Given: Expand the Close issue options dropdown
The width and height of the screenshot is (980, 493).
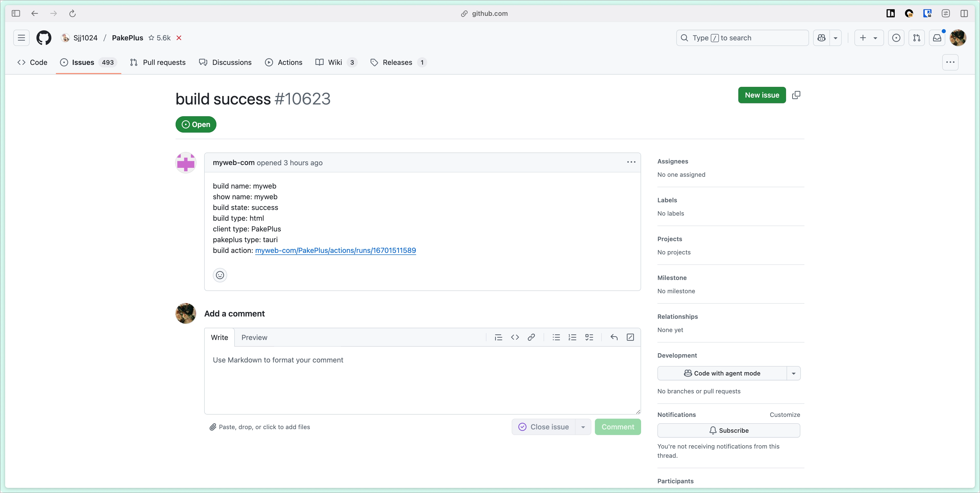Looking at the screenshot, I should click(x=583, y=427).
